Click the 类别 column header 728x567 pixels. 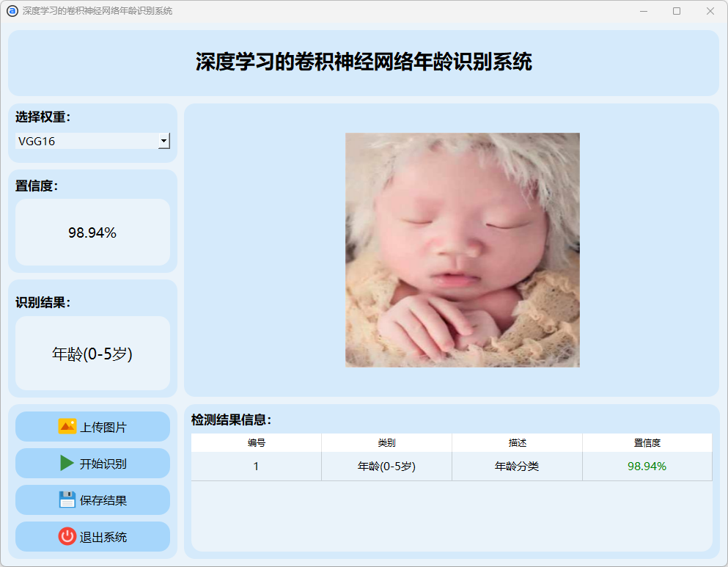point(386,443)
